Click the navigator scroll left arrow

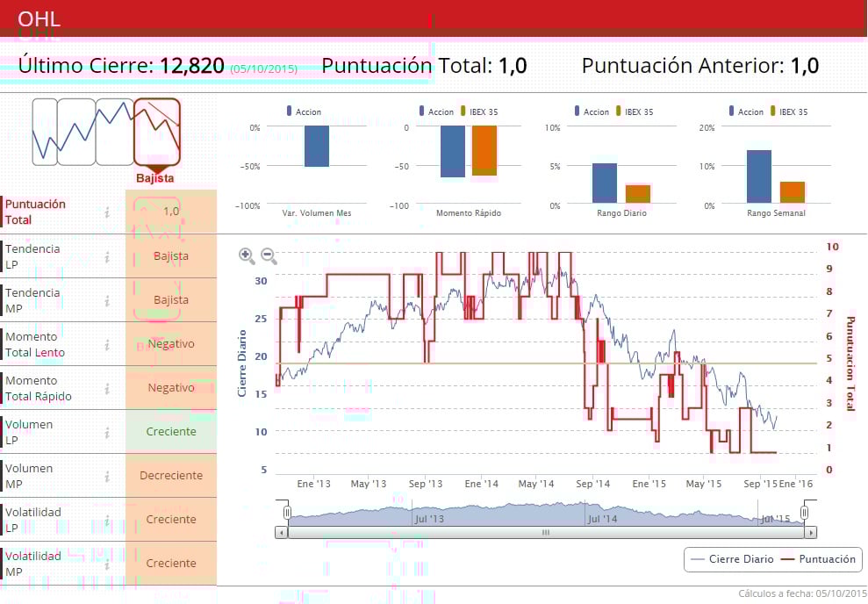point(281,533)
